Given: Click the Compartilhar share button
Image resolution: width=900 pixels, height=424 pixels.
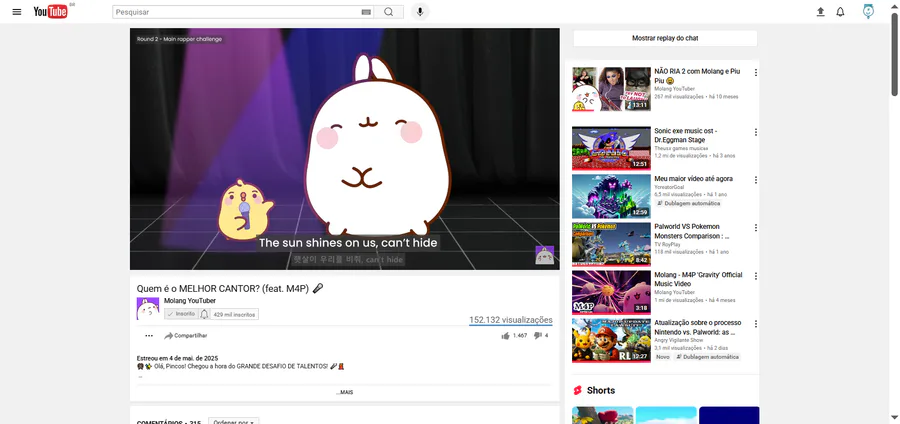Looking at the screenshot, I should click(x=186, y=336).
